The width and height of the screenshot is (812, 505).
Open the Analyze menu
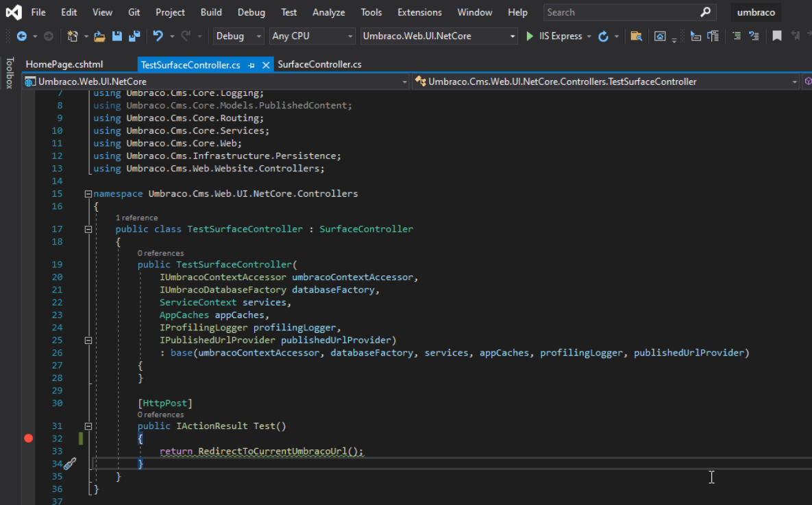[x=329, y=12]
